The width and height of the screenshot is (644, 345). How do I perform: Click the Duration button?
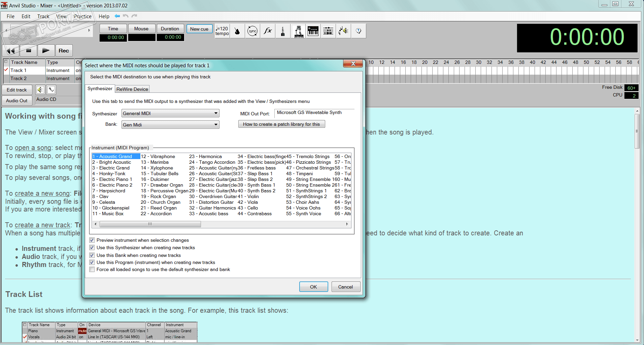pos(170,29)
